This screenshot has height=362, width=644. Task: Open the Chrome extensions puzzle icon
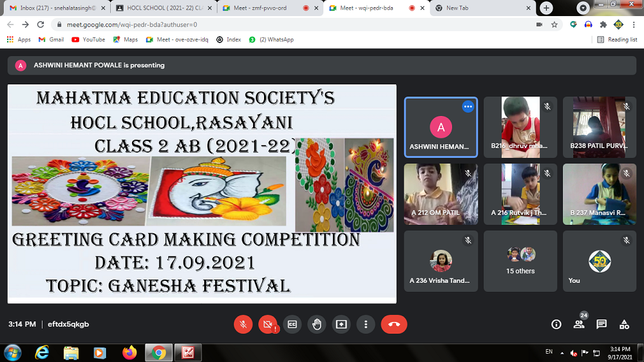pyautogui.click(x=603, y=24)
